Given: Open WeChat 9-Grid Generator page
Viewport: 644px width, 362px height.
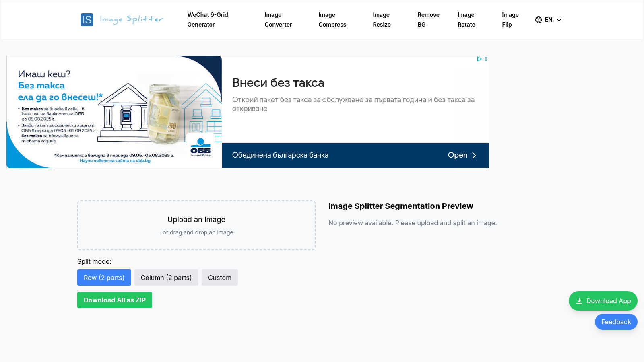Looking at the screenshot, I should click(208, 20).
